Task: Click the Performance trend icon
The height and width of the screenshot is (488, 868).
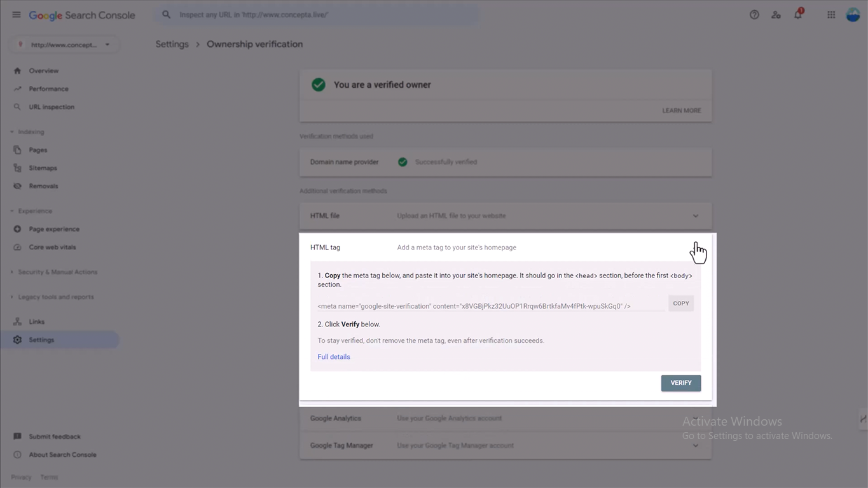Action: pos(17,89)
